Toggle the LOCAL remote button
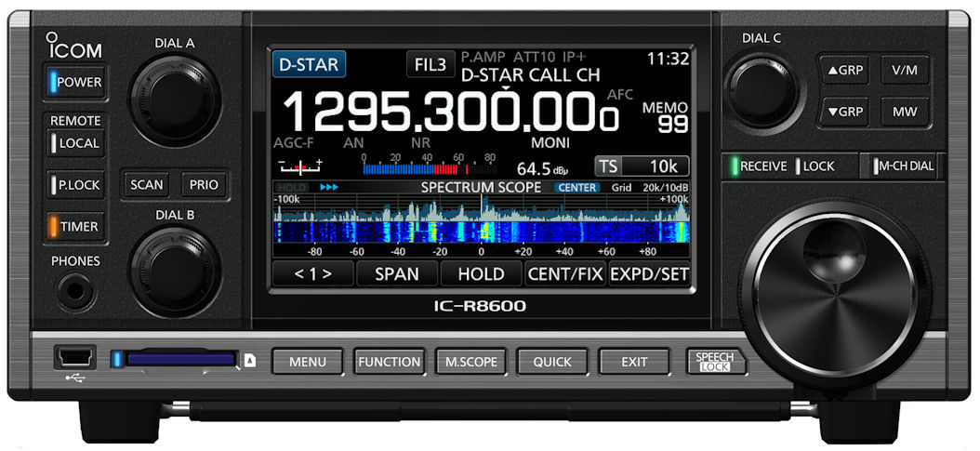This screenshot has height=451, width=980. click(75, 143)
